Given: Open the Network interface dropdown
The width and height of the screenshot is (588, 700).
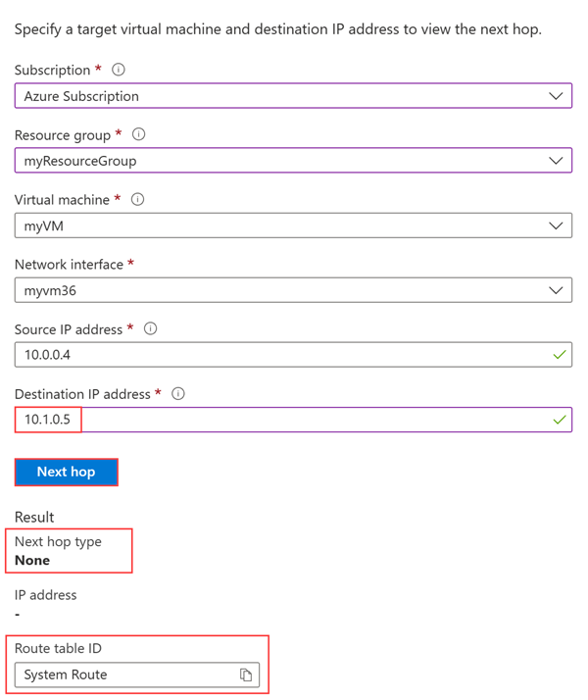Looking at the screenshot, I should (x=293, y=290).
